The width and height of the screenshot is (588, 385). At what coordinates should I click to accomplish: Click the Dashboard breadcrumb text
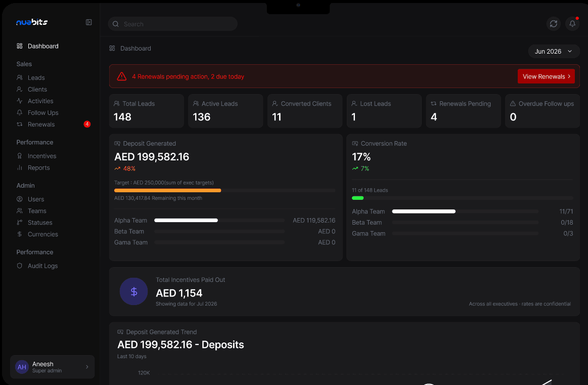[135, 49]
